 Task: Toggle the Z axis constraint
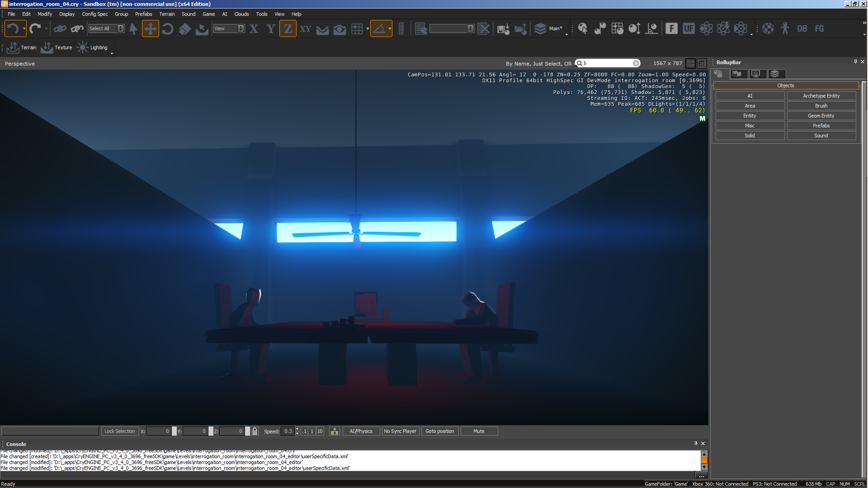pyautogui.click(x=288, y=29)
